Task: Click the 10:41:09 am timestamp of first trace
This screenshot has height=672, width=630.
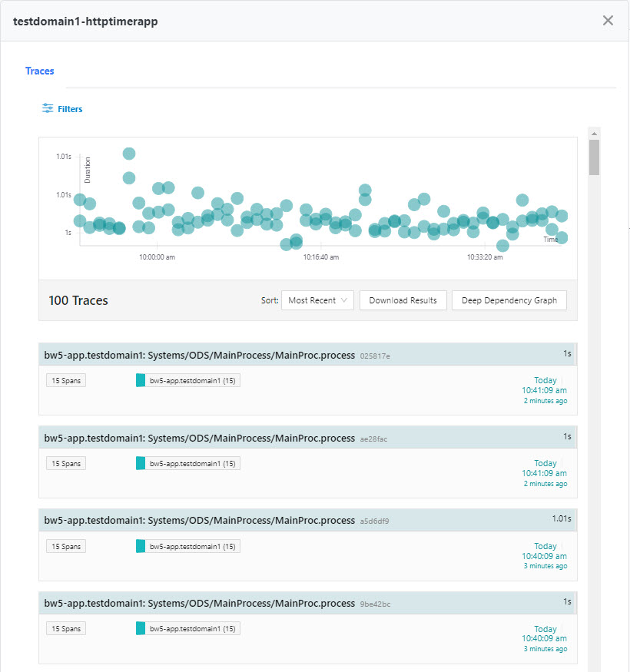Action: point(544,390)
